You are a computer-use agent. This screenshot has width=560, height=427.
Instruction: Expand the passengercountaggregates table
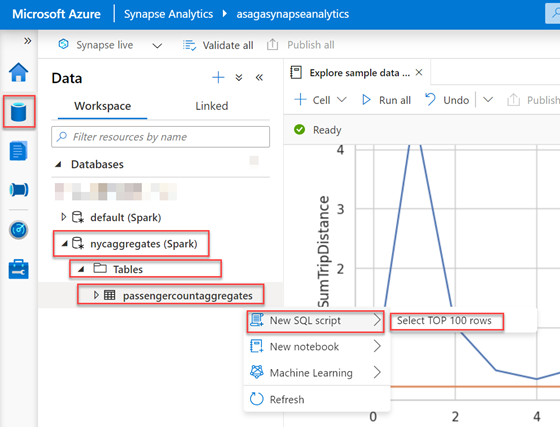coord(96,295)
